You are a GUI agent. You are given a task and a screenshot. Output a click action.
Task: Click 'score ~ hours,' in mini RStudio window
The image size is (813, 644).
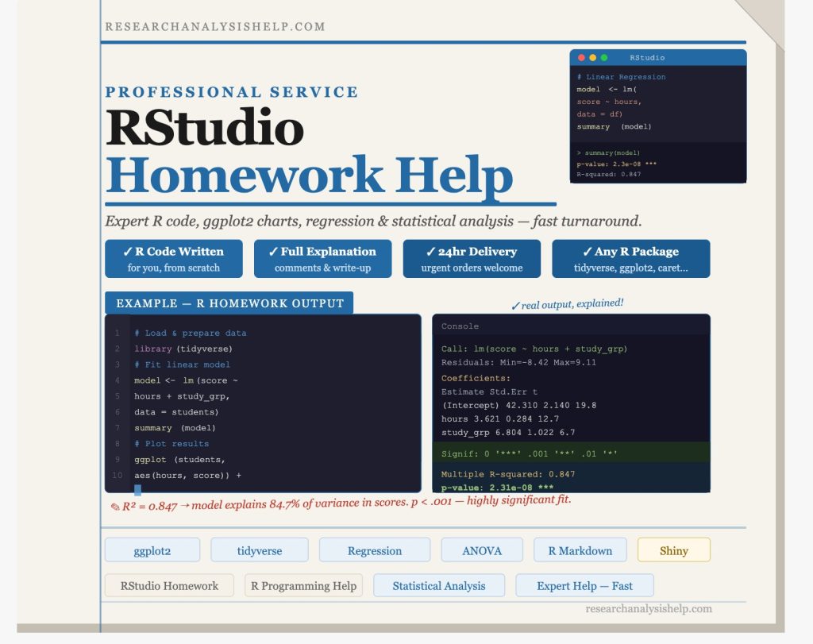click(x=609, y=102)
